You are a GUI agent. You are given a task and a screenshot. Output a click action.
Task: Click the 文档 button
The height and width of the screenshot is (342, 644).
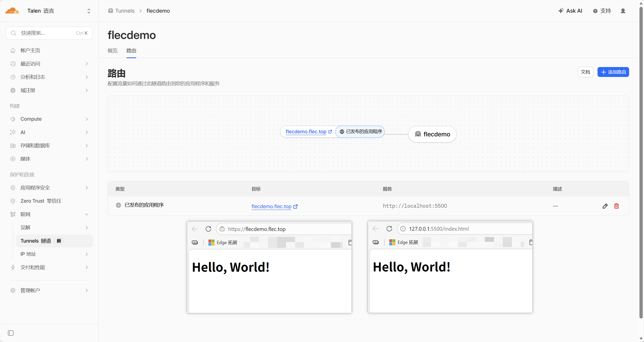pyautogui.click(x=585, y=72)
